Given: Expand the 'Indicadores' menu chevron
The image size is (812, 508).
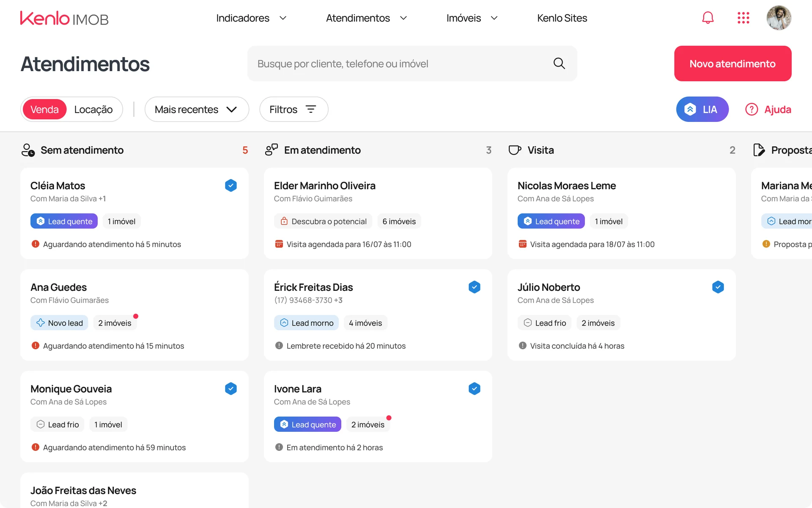Looking at the screenshot, I should (x=283, y=18).
